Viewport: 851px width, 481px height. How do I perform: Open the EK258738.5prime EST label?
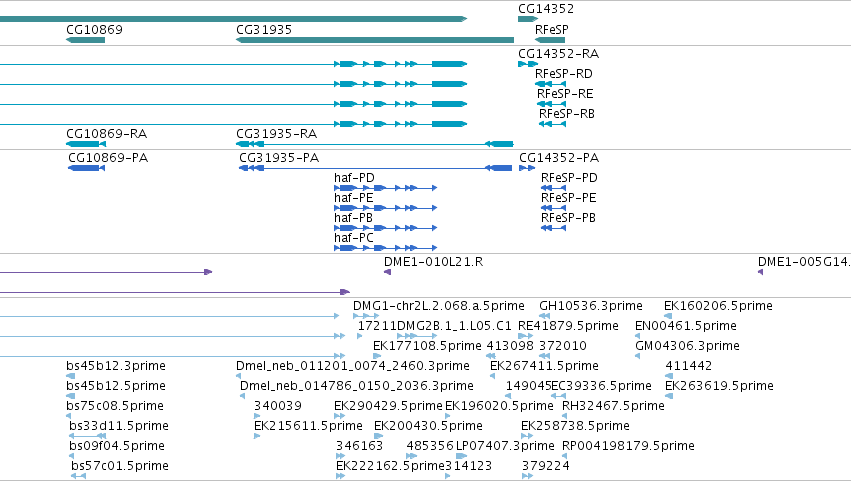tap(575, 426)
